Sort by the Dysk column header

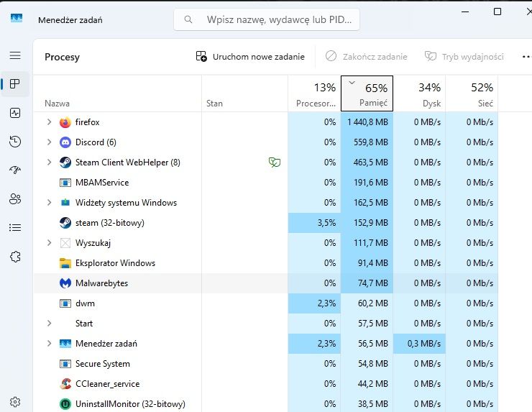(x=419, y=93)
